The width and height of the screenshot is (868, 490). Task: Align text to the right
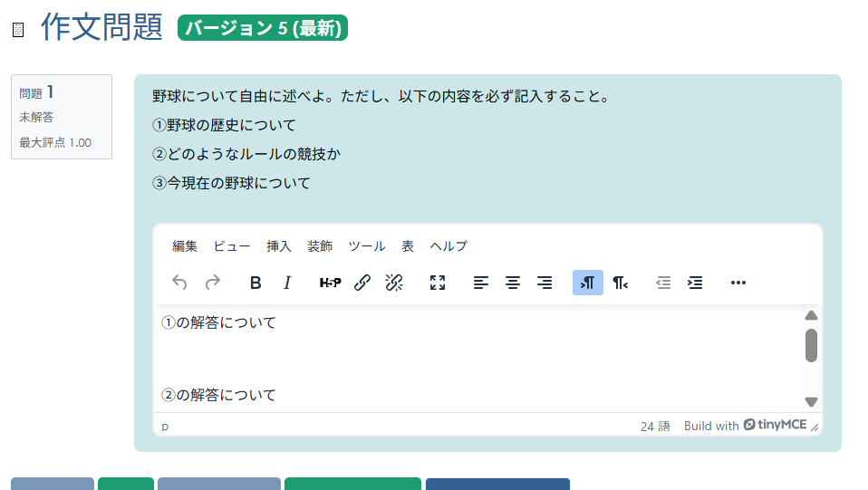pyautogui.click(x=545, y=283)
